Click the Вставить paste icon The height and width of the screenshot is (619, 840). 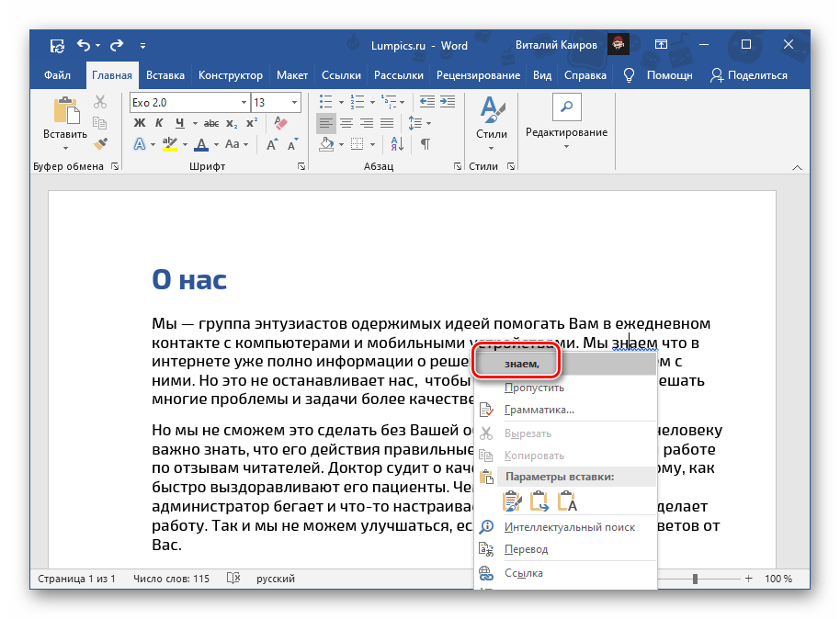[66, 111]
